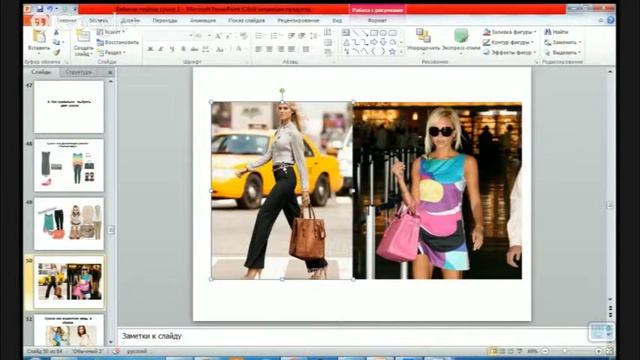This screenshot has width=640, height=360.
Task: Toggle Align Text Right
Action: (x=281, y=49)
